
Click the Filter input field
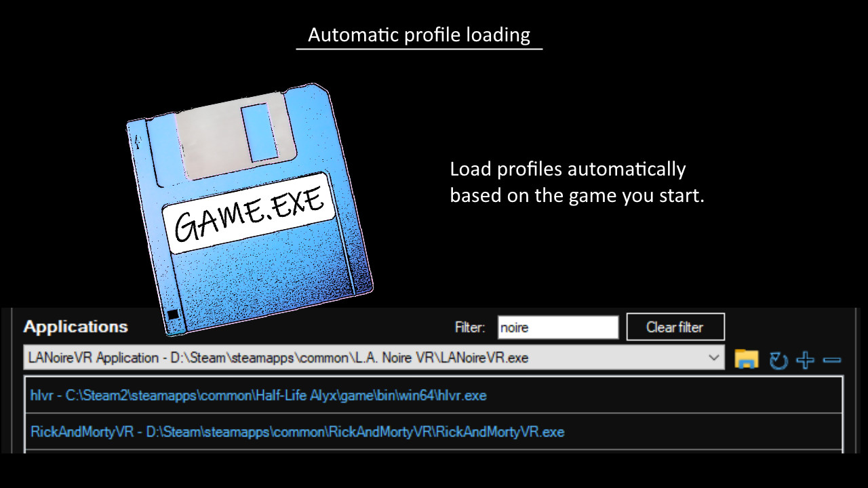tap(557, 327)
